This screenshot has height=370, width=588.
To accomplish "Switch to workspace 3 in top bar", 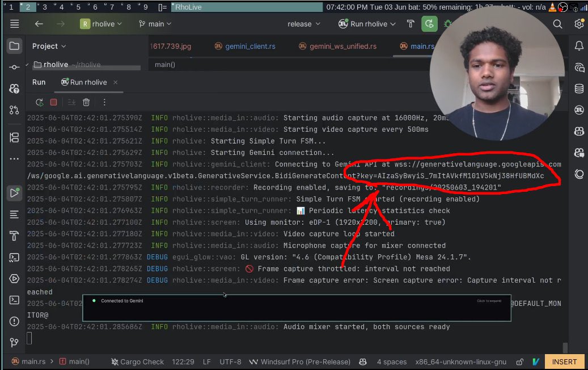I will click(45, 7).
